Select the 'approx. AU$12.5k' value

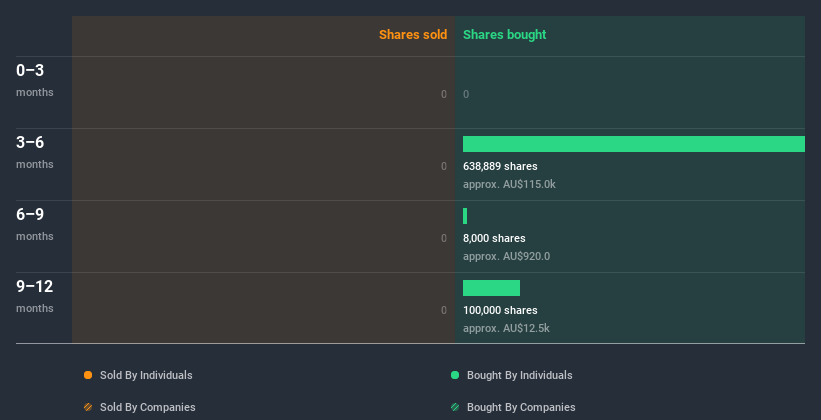click(x=506, y=328)
